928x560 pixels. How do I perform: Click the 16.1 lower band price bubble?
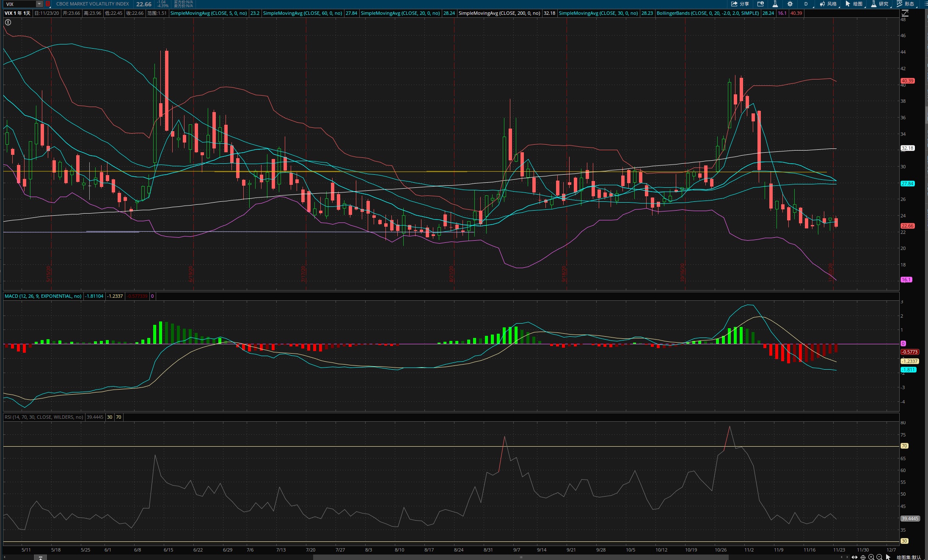[906, 280]
